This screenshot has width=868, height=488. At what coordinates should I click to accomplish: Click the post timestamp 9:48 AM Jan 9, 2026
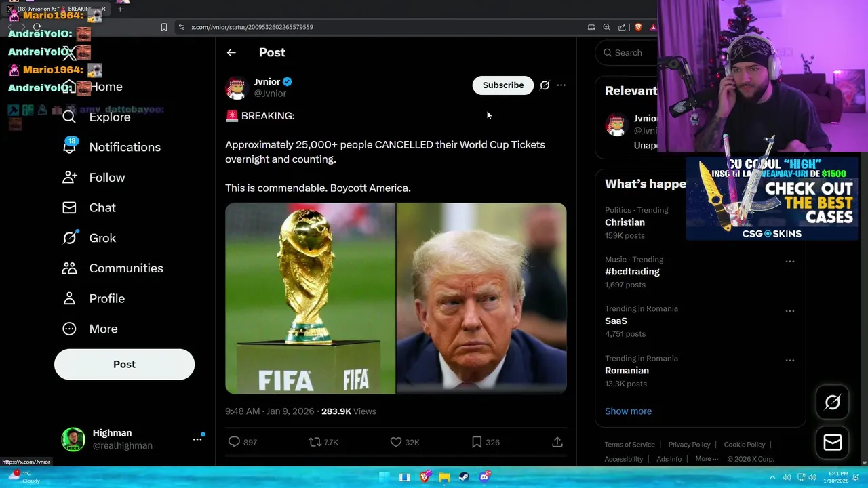270,411
